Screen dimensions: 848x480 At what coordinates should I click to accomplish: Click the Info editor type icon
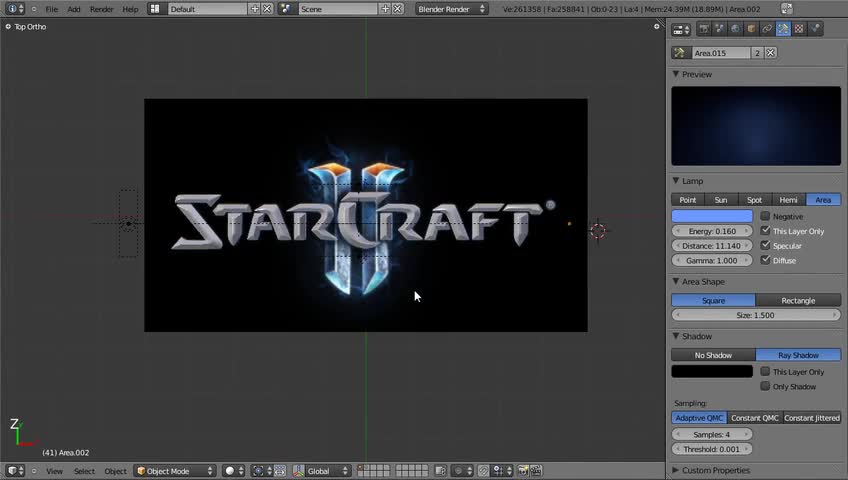tap(15, 9)
